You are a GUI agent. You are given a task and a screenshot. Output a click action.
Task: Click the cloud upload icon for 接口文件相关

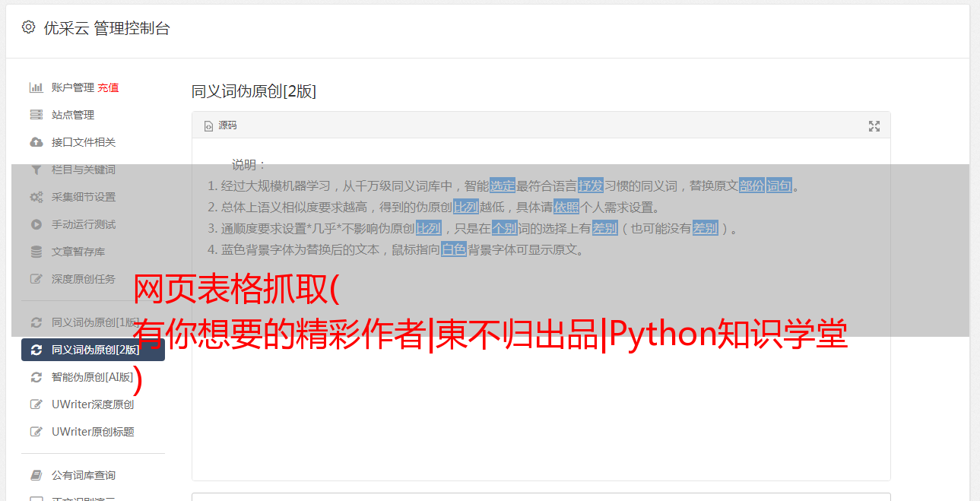click(x=36, y=142)
